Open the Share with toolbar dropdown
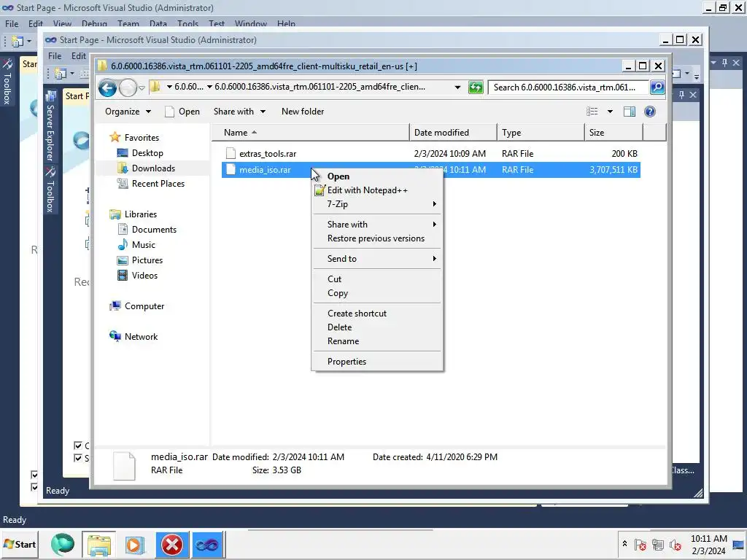Screen dimensions: 747x560 239,112
